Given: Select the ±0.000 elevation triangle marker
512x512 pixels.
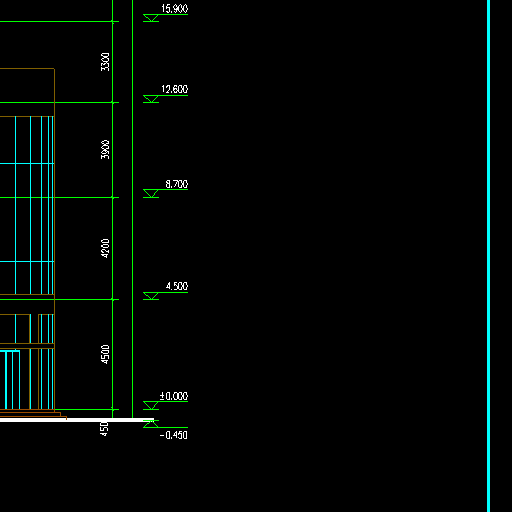Looking at the screenshot, I should [151, 405].
